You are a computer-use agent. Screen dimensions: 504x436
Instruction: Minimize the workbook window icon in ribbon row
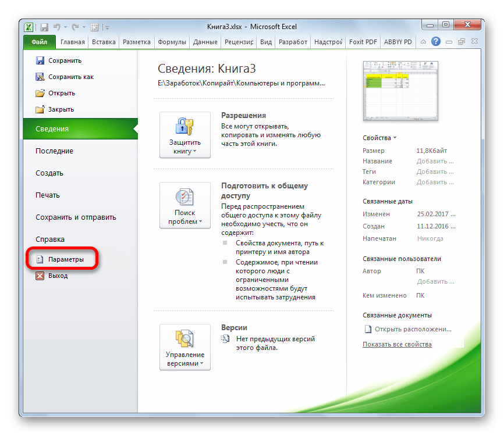click(449, 42)
